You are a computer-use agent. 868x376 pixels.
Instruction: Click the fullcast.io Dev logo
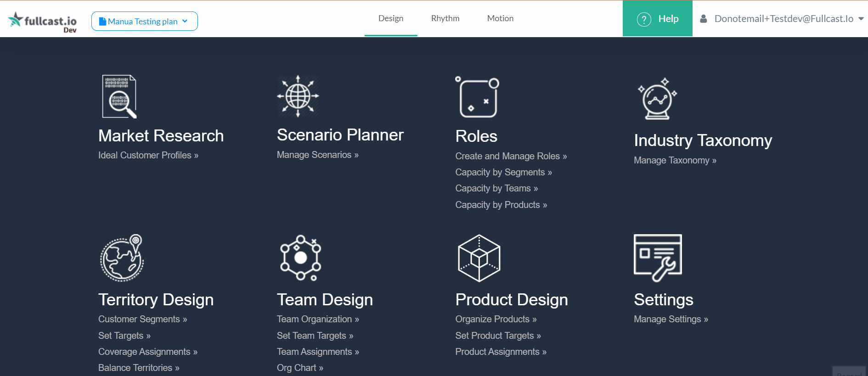(42, 22)
